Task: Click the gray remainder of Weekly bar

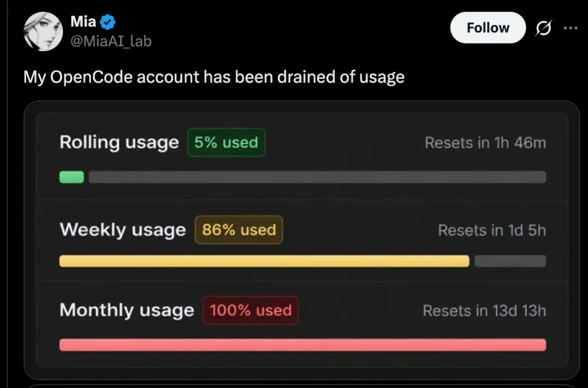Action: 510,261
